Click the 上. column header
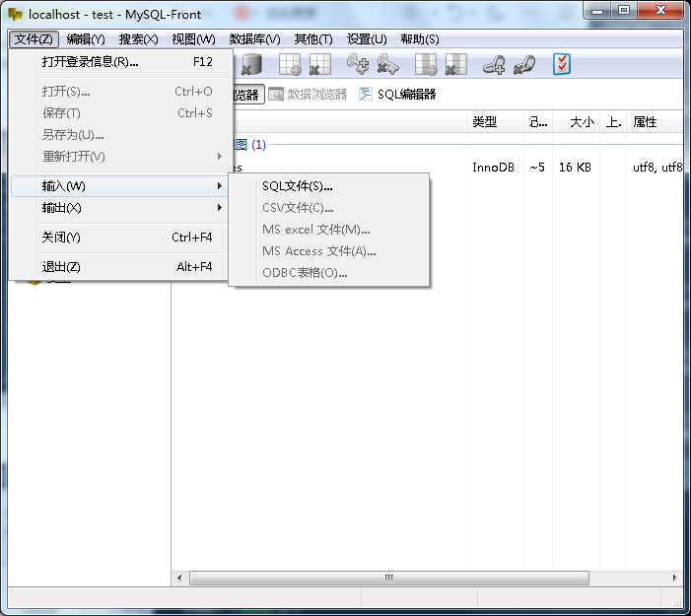 [x=613, y=121]
